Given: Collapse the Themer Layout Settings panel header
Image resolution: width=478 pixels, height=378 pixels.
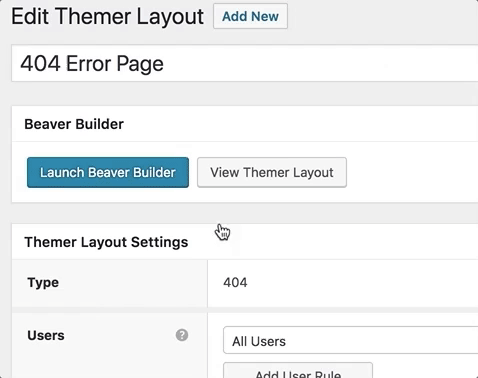Looking at the screenshot, I should tap(245, 242).
